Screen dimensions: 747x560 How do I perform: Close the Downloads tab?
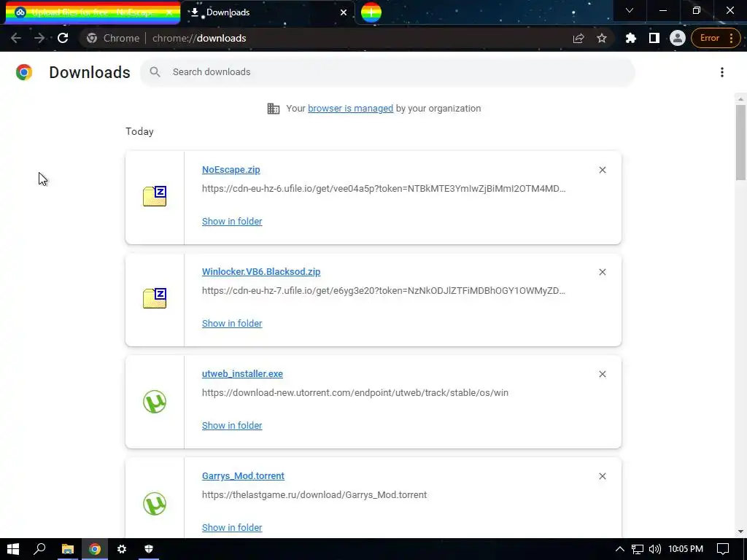pos(344,12)
